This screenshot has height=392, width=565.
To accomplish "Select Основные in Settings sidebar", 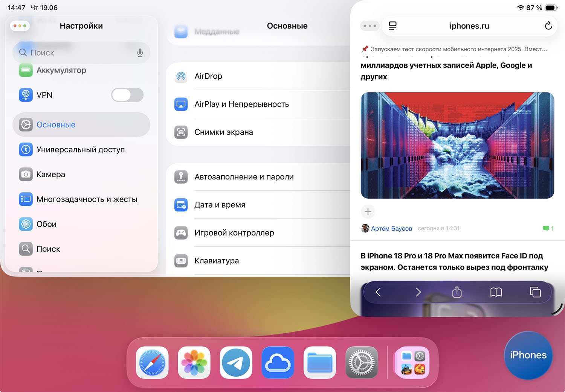I will coord(81,125).
